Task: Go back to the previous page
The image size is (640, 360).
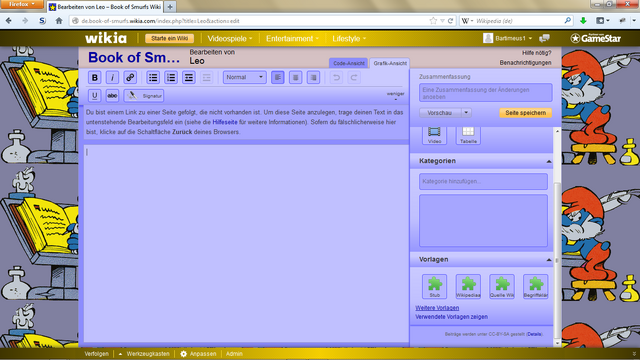Action: [9, 21]
